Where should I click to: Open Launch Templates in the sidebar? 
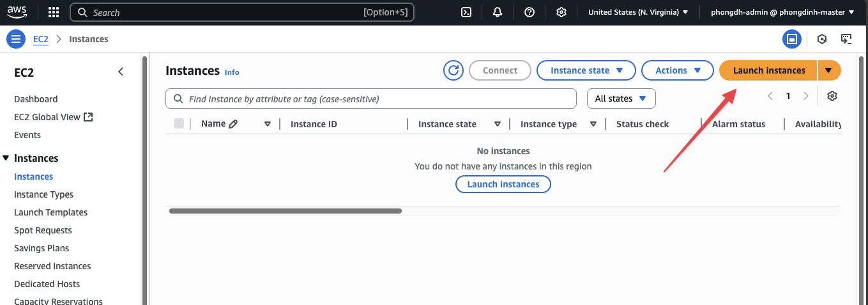pyautogui.click(x=51, y=212)
